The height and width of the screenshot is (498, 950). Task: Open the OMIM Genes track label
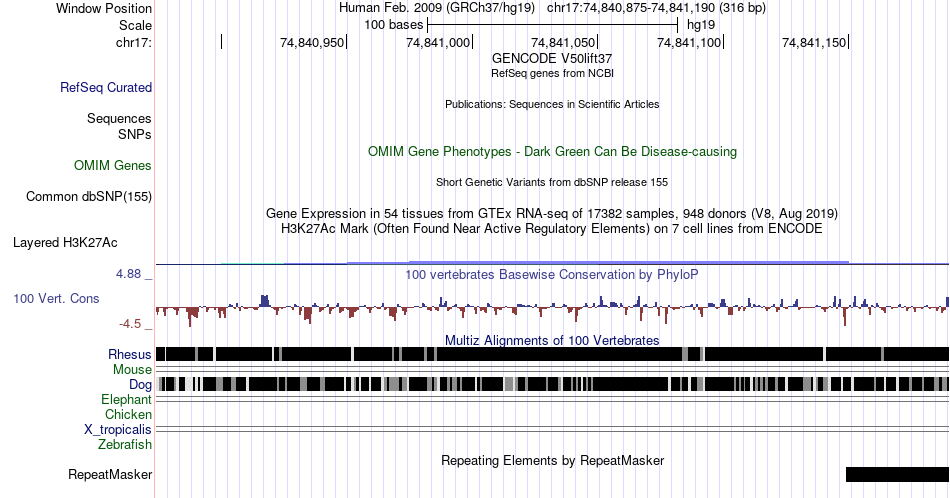[113, 165]
